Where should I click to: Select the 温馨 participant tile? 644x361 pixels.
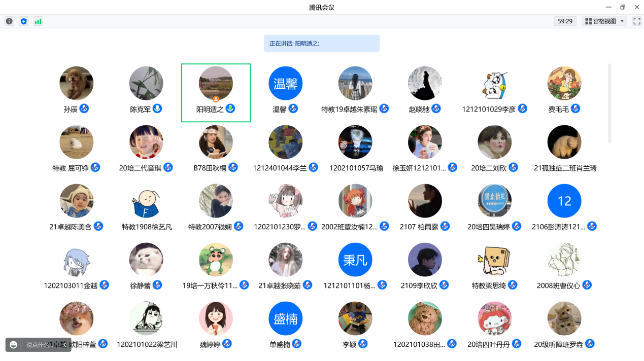[285, 91]
